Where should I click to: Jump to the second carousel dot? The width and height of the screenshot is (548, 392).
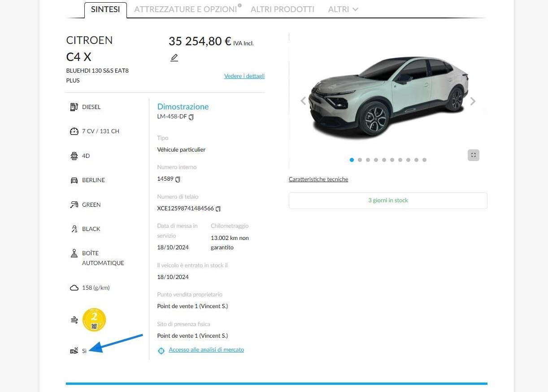click(x=360, y=160)
